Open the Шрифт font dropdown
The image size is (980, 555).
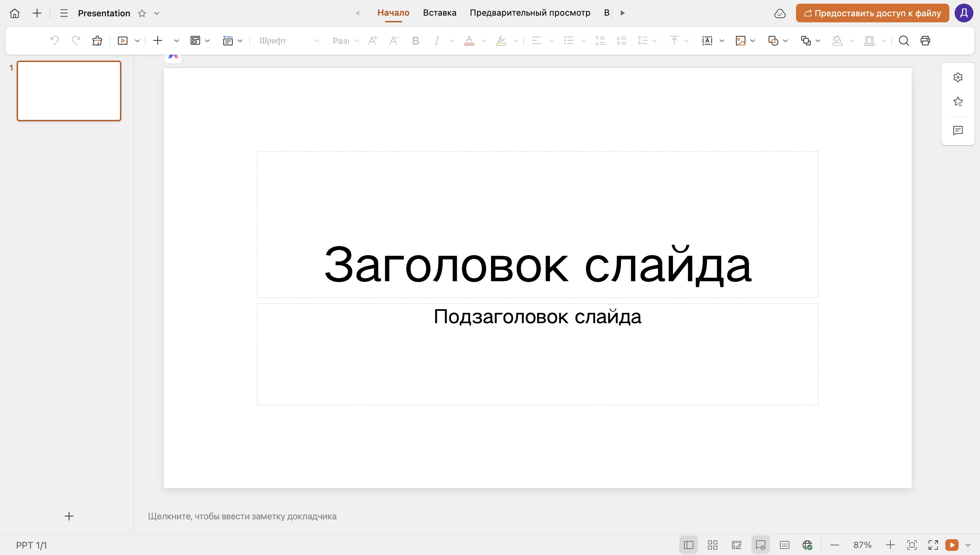288,40
